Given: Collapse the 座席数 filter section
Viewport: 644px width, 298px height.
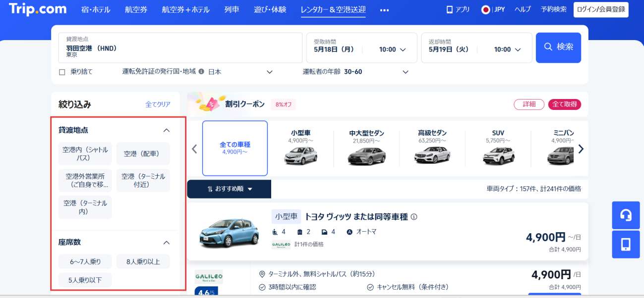Looking at the screenshot, I should [167, 243].
